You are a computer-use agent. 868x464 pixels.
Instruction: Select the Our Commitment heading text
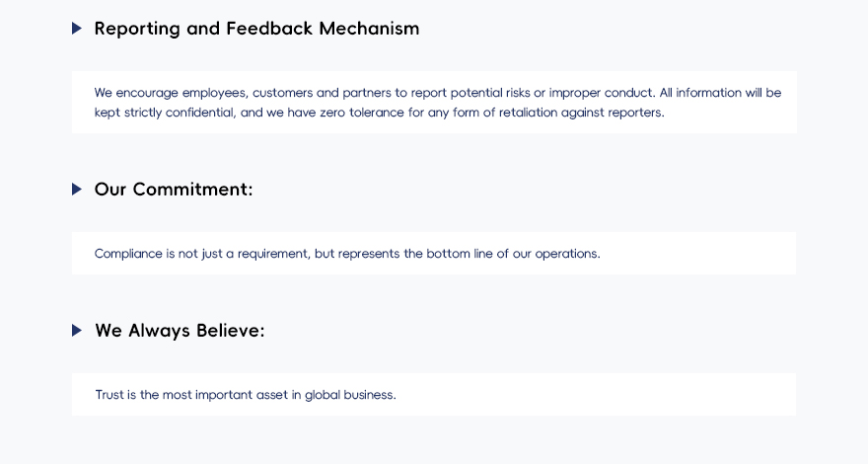click(x=174, y=189)
